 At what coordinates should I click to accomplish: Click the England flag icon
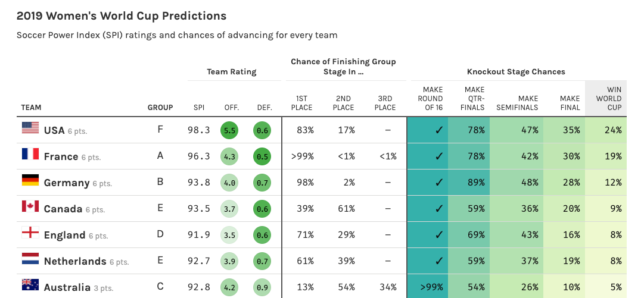pyautogui.click(x=30, y=233)
